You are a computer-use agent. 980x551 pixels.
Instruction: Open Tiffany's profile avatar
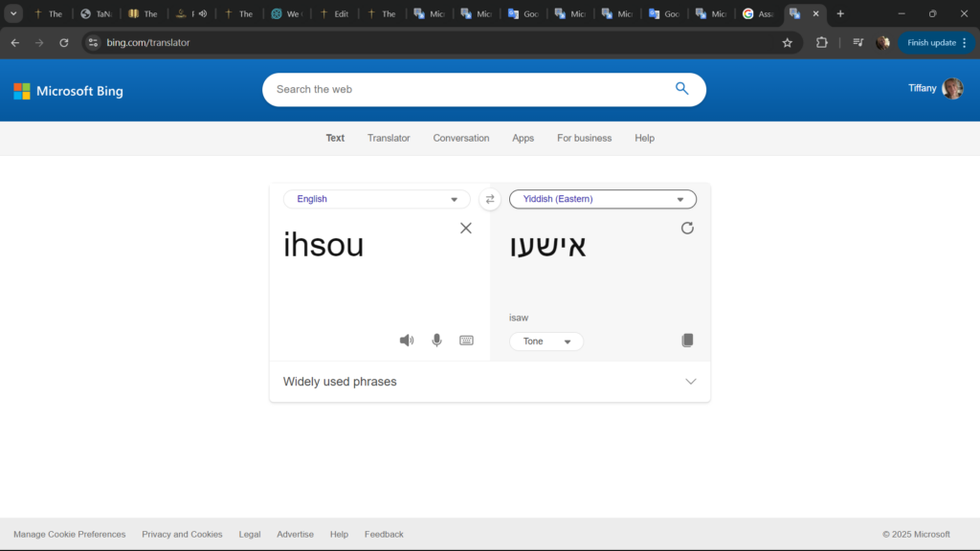[952, 89]
